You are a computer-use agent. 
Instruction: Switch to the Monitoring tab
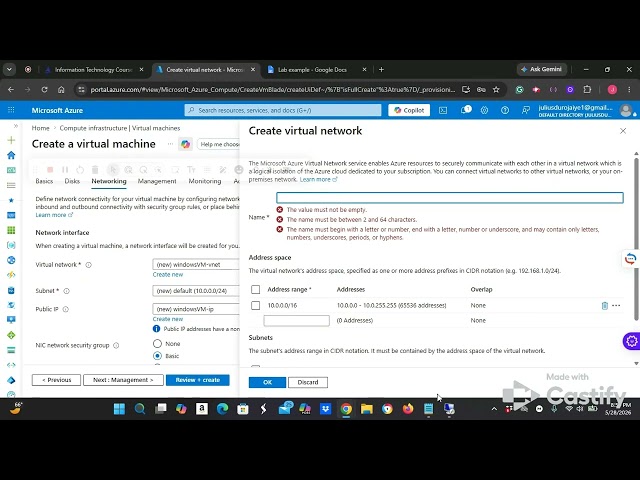pyautogui.click(x=205, y=181)
